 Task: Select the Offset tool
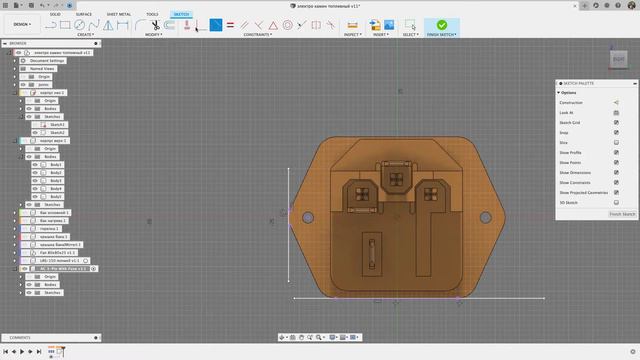(x=169, y=25)
